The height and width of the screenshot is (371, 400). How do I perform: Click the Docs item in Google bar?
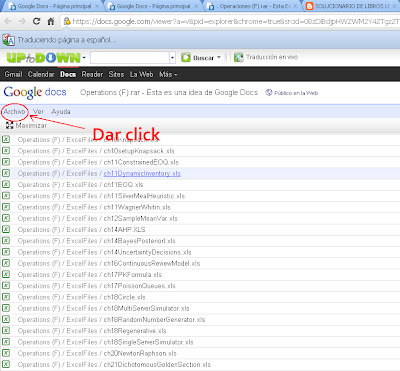click(68, 74)
